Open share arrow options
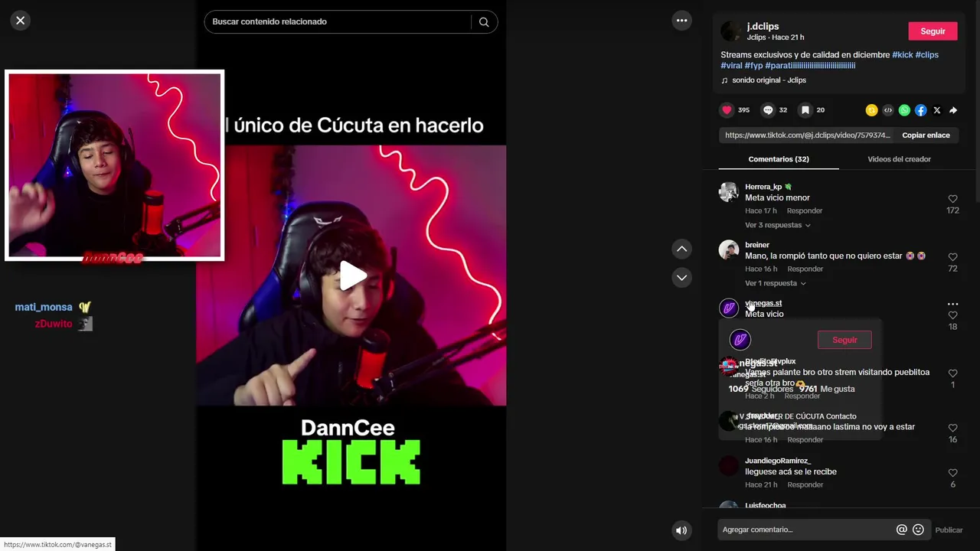980x551 pixels. 953,110
